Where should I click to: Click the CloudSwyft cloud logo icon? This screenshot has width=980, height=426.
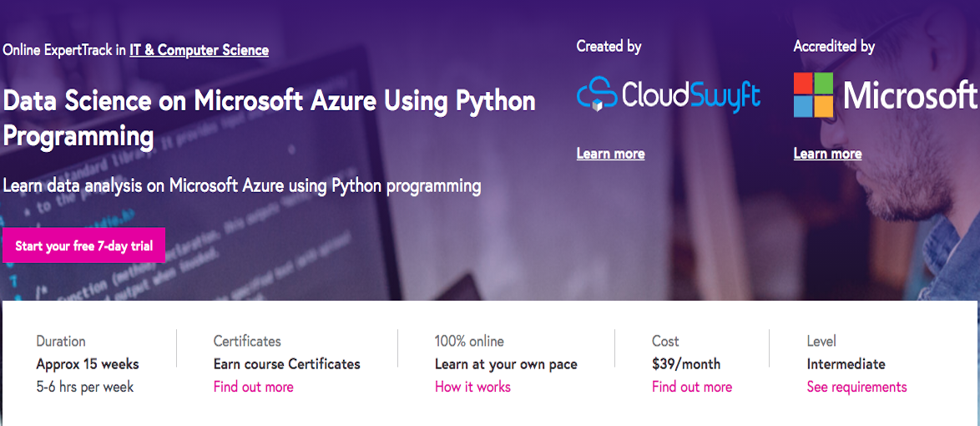596,94
